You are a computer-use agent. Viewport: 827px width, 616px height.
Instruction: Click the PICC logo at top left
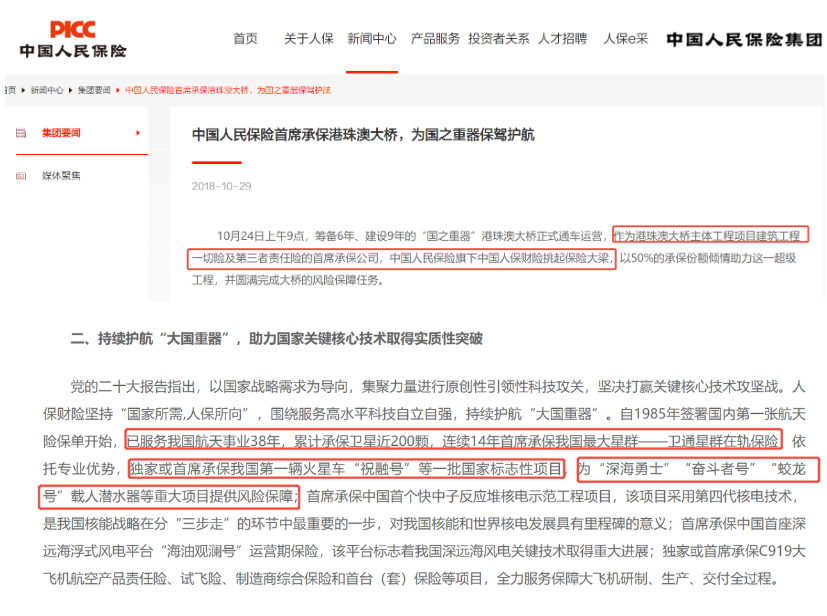pos(73,39)
